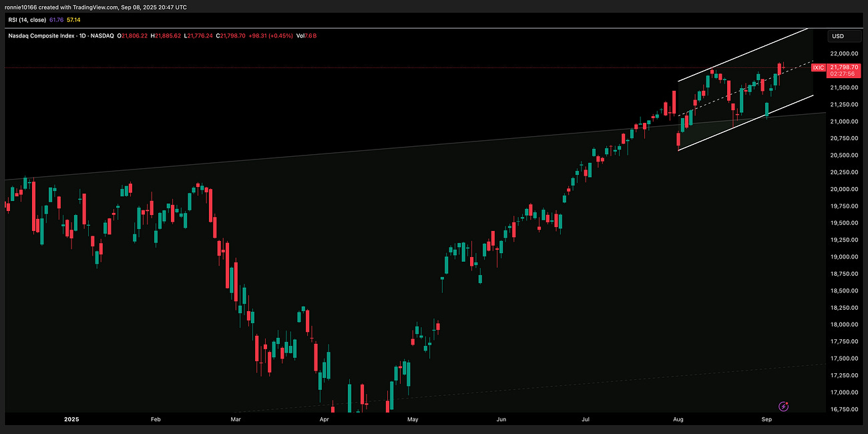The width and height of the screenshot is (868, 434).
Task: Toggle the USD currency button
Action: pyautogui.click(x=837, y=36)
